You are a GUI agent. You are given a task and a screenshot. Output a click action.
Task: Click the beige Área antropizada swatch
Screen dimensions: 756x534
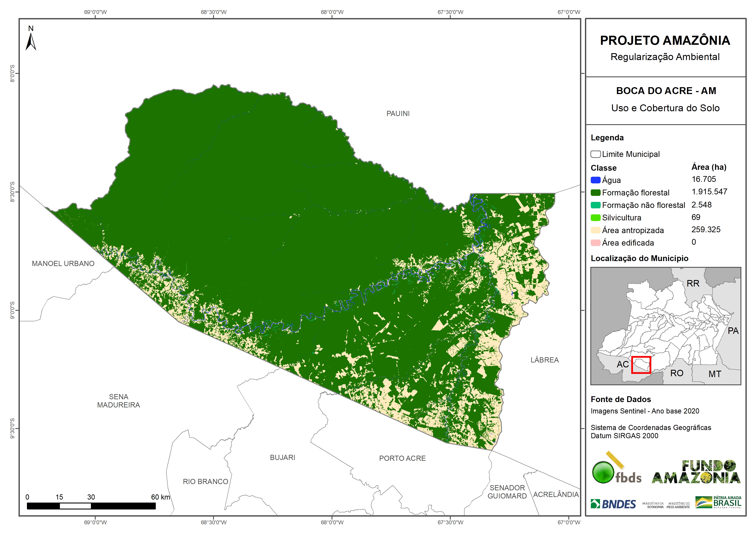point(595,230)
